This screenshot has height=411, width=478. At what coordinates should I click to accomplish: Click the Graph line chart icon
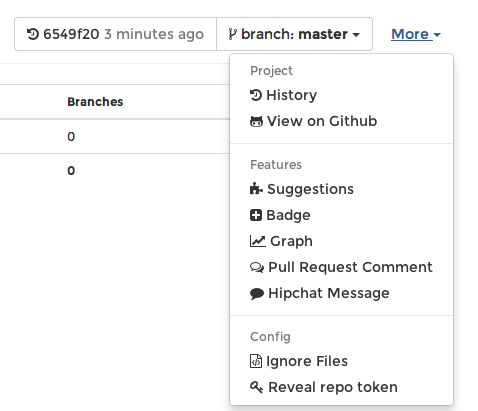point(258,241)
